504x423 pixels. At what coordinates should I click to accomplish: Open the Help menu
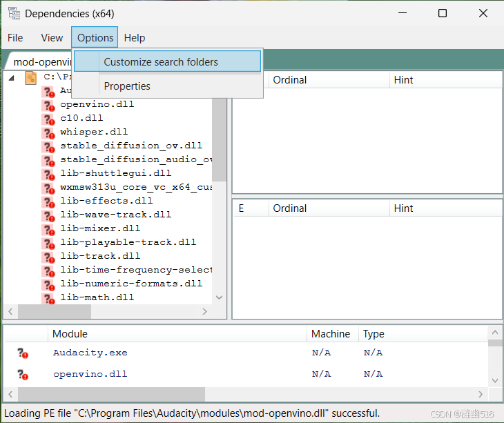point(135,38)
